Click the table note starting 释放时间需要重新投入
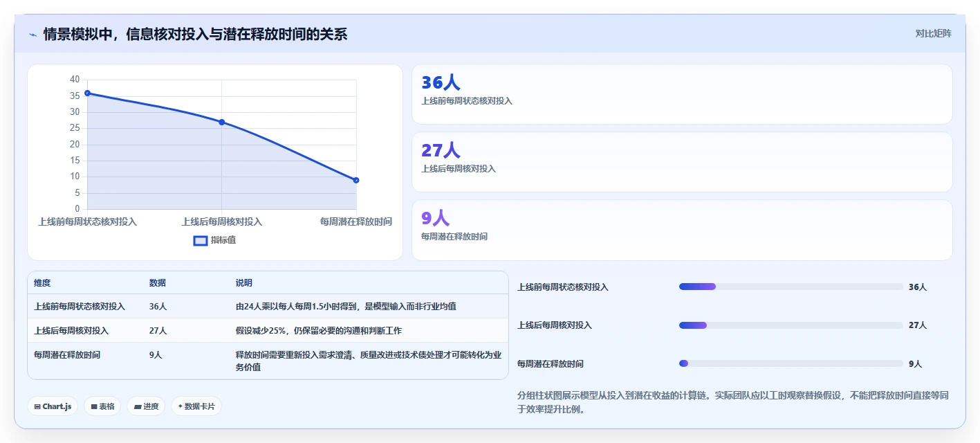 (369, 361)
